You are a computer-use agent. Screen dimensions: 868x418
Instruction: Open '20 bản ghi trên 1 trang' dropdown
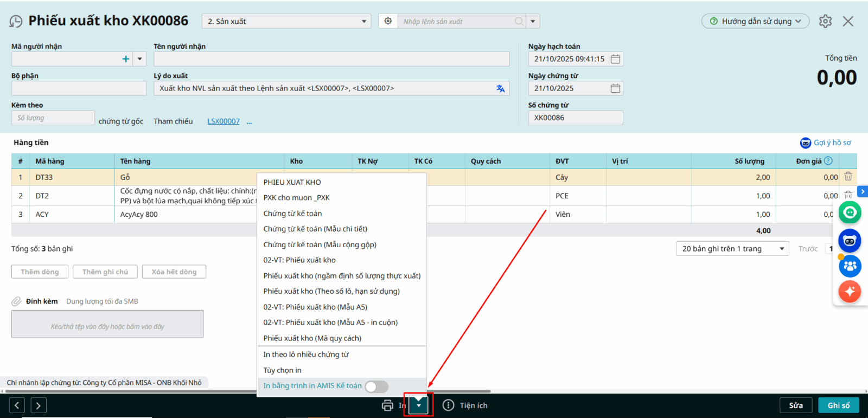732,249
